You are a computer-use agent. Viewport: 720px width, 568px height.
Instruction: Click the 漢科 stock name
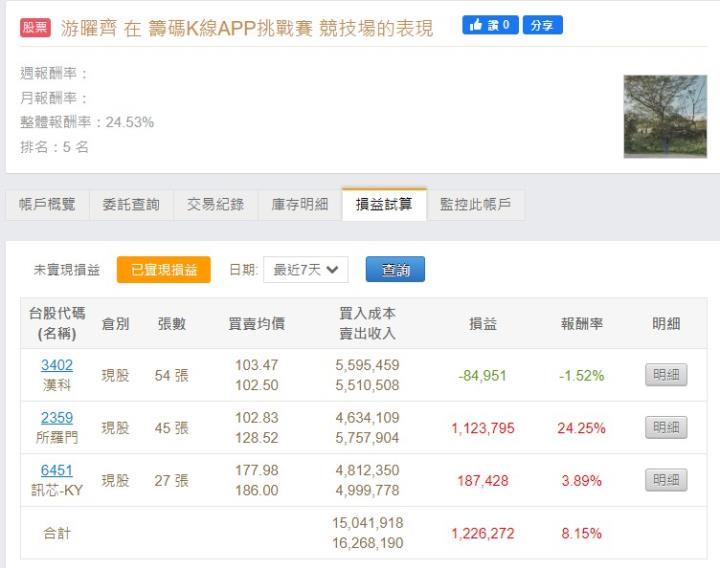point(57,385)
